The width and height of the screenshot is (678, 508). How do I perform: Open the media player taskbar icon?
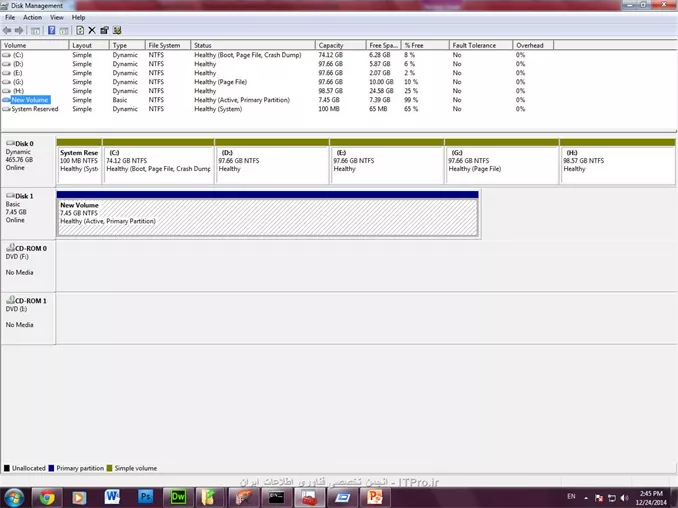point(79,497)
